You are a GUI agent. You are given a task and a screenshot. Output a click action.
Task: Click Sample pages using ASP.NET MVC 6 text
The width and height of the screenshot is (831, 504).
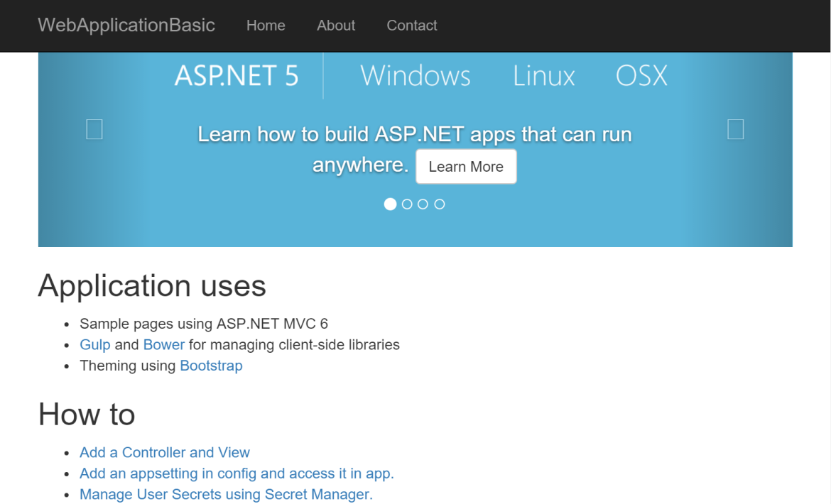pos(204,324)
